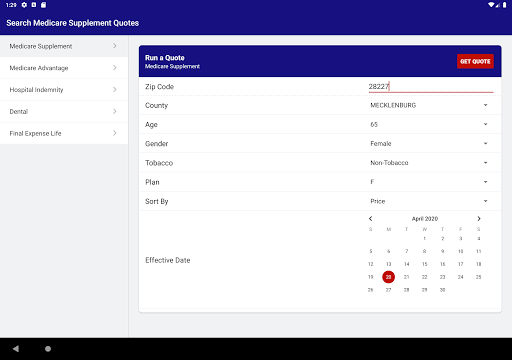Open the Gender dropdown set to Female
This screenshot has height=360, width=512.
(x=428, y=144)
